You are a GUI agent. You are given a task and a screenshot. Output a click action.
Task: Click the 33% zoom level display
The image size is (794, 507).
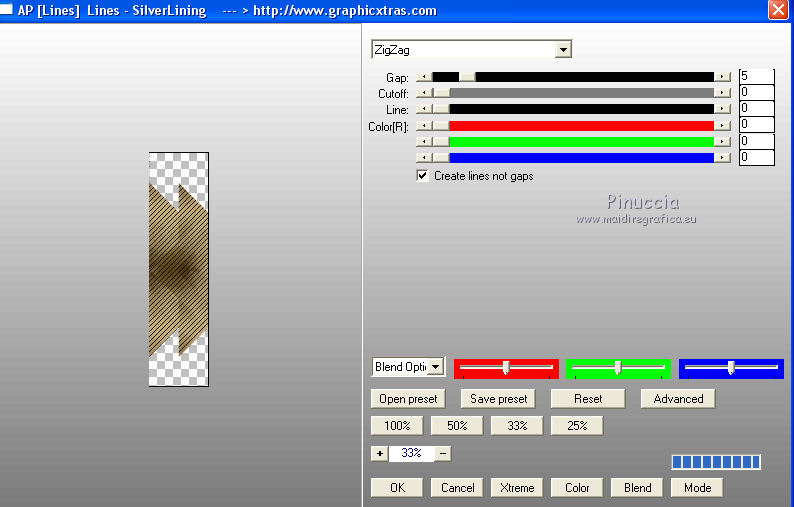[x=411, y=453]
